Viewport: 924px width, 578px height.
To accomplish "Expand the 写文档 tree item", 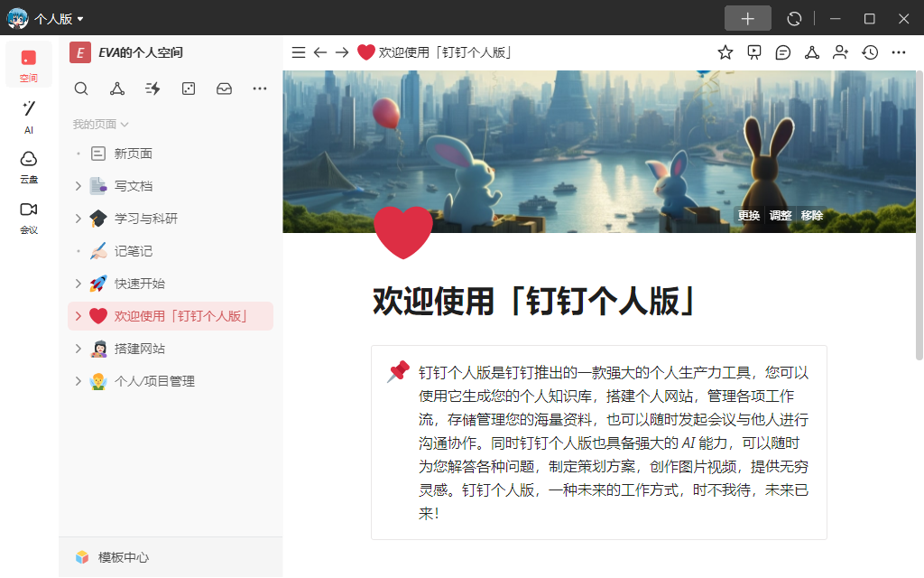I will [79, 186].
